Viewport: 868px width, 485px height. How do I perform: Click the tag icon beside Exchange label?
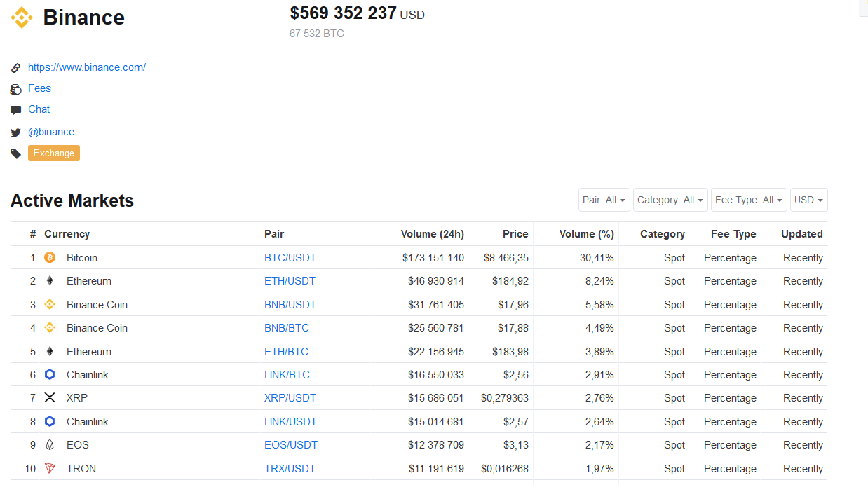pos(15,153)
